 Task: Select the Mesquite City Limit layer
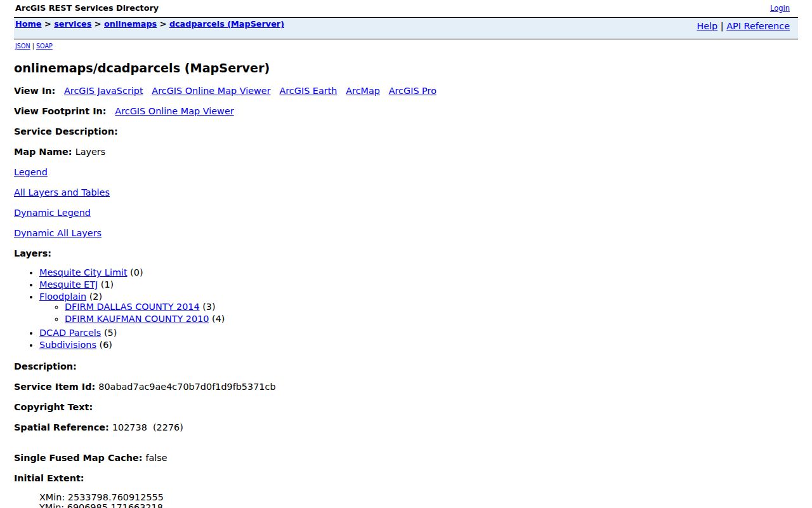tap(83, 272)
